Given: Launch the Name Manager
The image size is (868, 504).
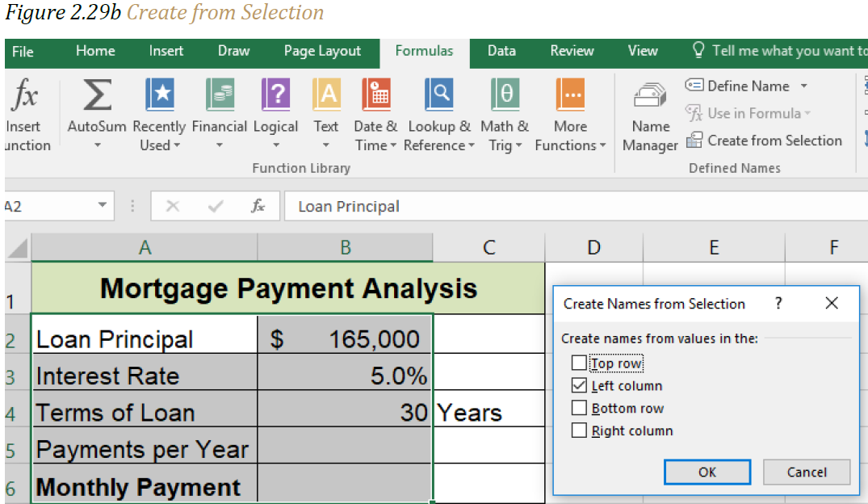Looking at the screenshot, I should tap(651, 117).
